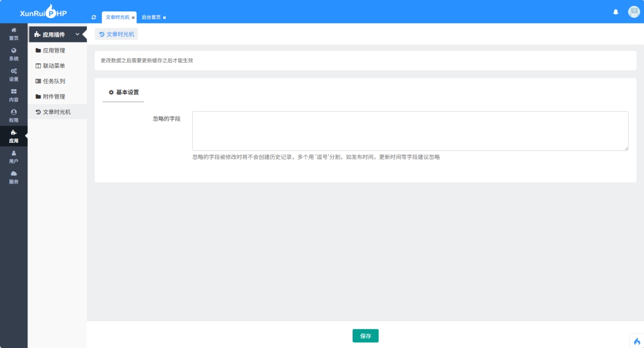Switch to the 后台首页 tab
This screenshot has width=644, height=348.
pyautogui.click(x=150, y=17)
